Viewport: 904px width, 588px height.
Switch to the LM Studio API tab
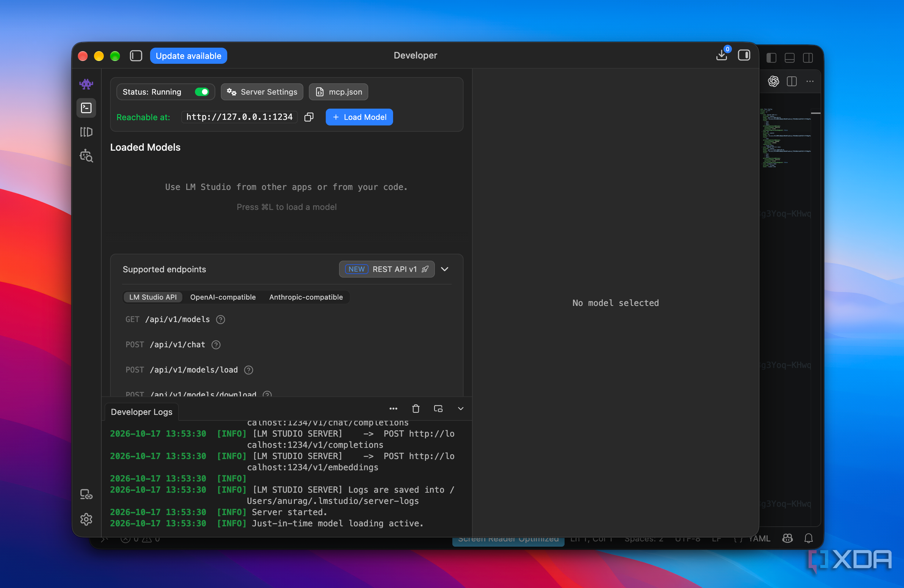153,297
